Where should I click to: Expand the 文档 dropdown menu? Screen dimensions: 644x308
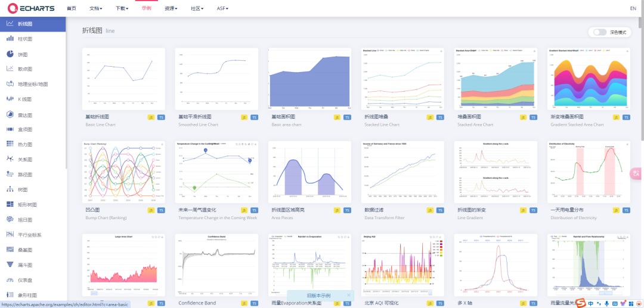tap(95, 8)
